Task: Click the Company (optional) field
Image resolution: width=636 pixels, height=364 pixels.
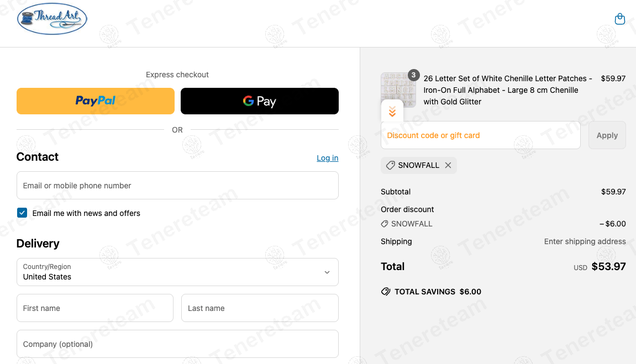Action: (177, 344)
